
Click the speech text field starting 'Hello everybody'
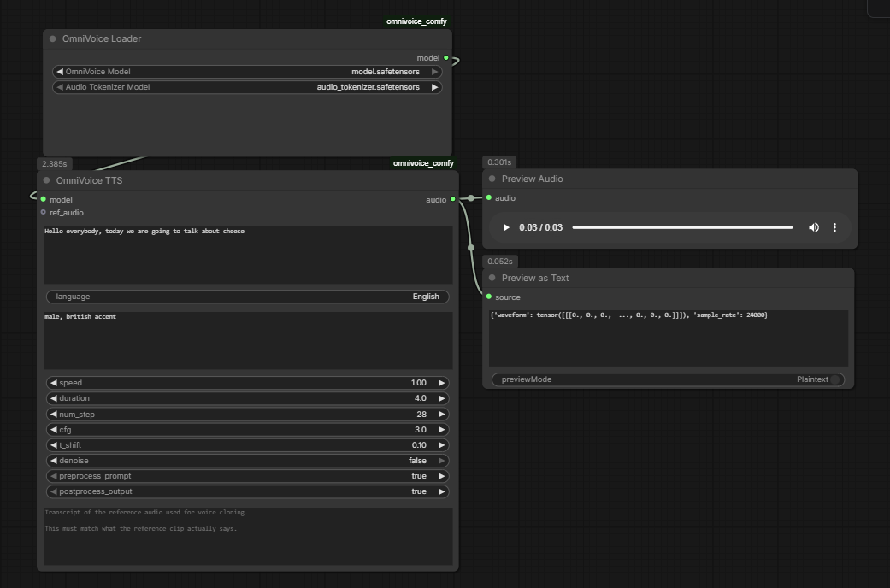click(x=248, y=255)
